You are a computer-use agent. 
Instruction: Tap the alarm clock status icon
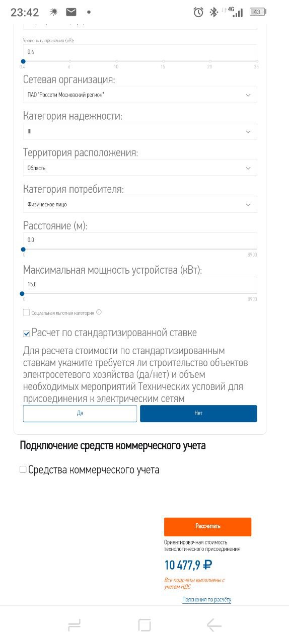click(198, 12)
